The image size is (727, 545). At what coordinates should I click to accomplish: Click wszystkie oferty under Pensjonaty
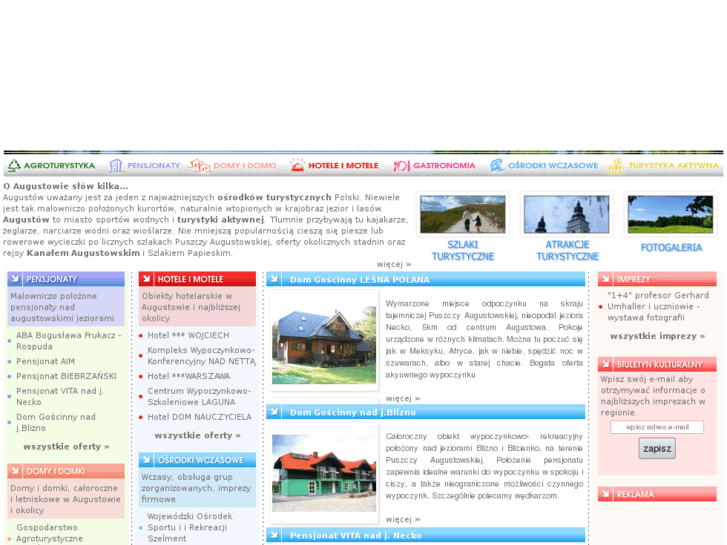66,447
